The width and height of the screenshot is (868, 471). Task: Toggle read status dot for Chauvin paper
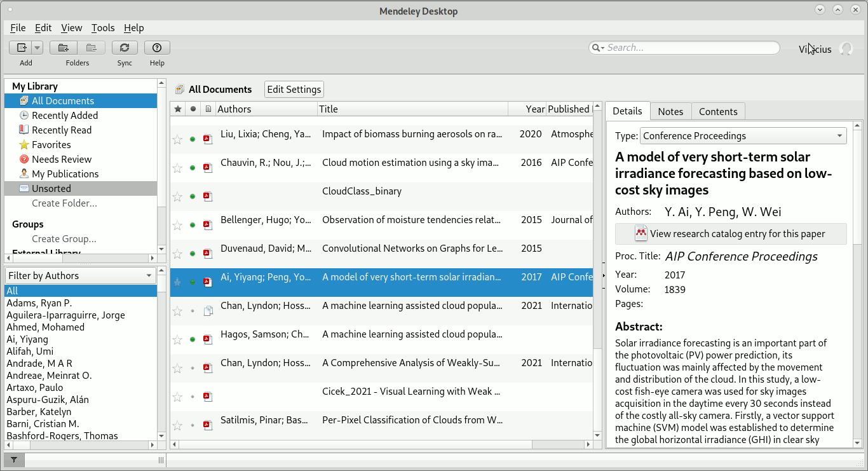click(193, 168)
